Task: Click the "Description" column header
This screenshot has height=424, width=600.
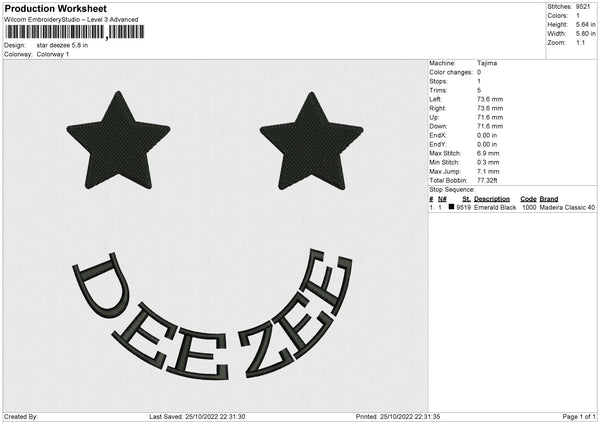Action: coord(492,199)
